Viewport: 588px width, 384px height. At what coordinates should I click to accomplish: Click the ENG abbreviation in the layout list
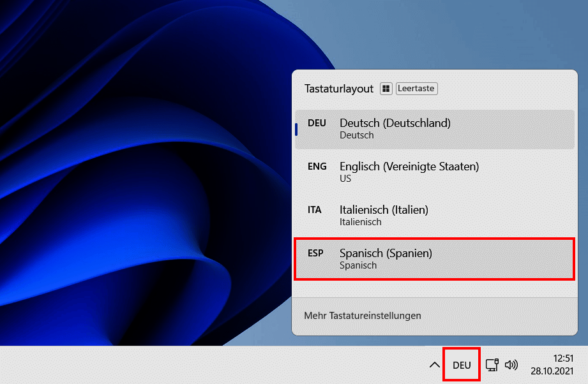click(317, 166)
